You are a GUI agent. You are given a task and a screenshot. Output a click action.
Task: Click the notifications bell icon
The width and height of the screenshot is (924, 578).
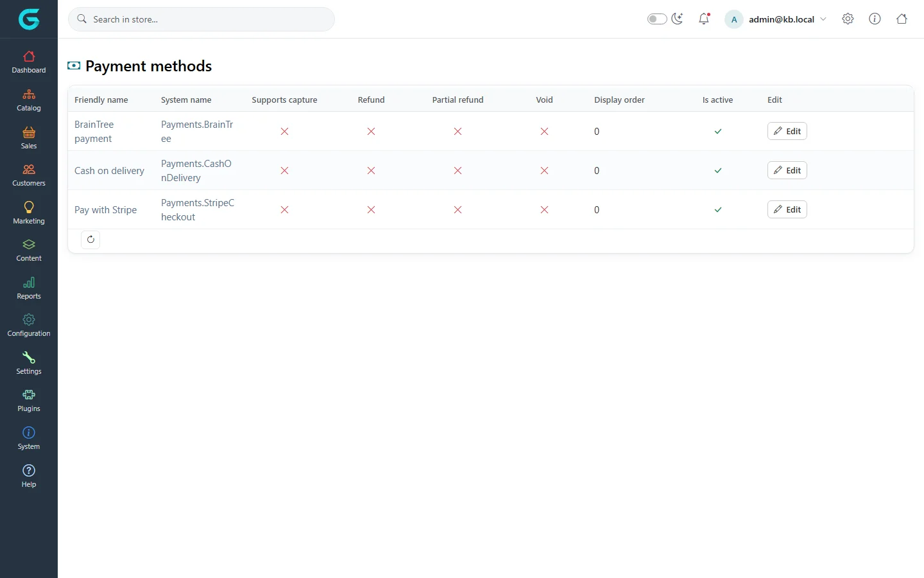click(704, 19)
